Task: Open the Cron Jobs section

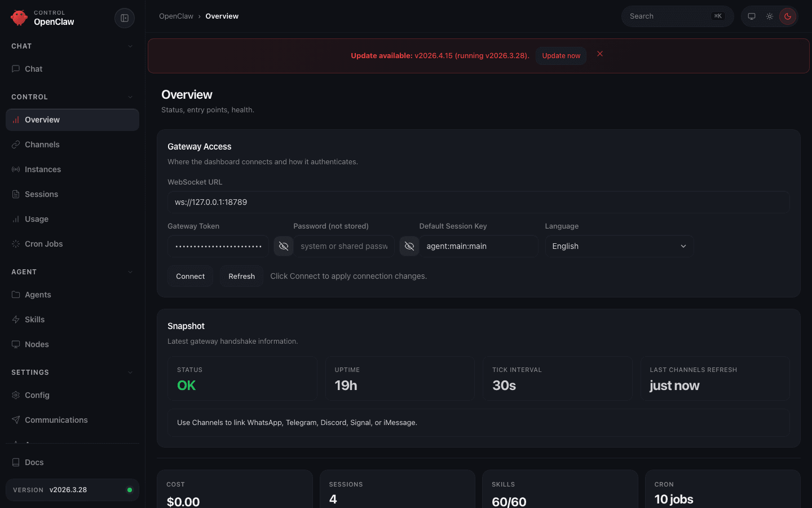Action: tap(43, 244)
